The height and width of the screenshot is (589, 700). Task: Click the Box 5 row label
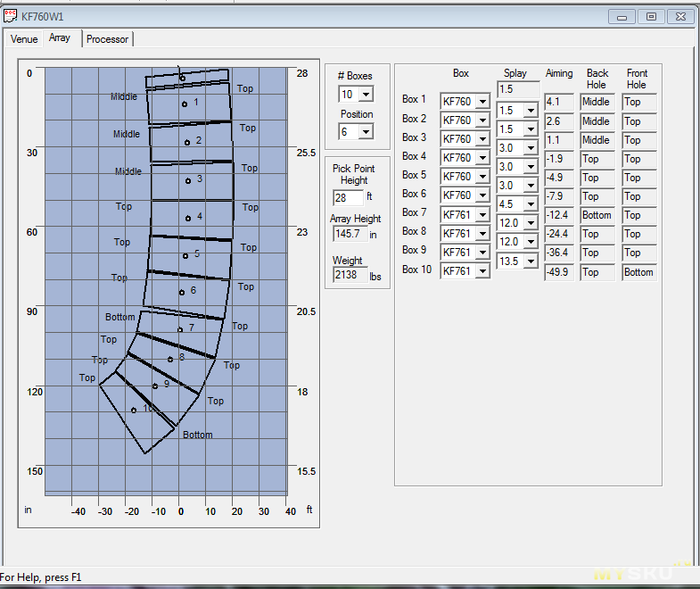click(x=414, y=175)
